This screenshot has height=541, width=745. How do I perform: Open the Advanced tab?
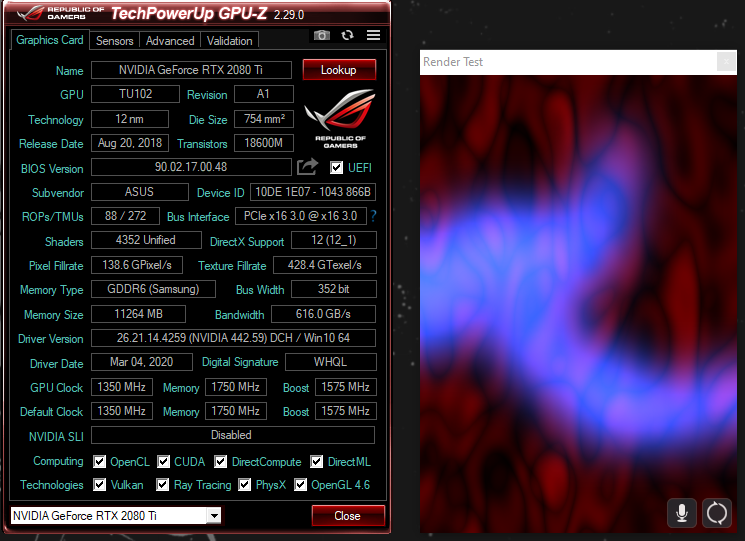tap(170, 41)
